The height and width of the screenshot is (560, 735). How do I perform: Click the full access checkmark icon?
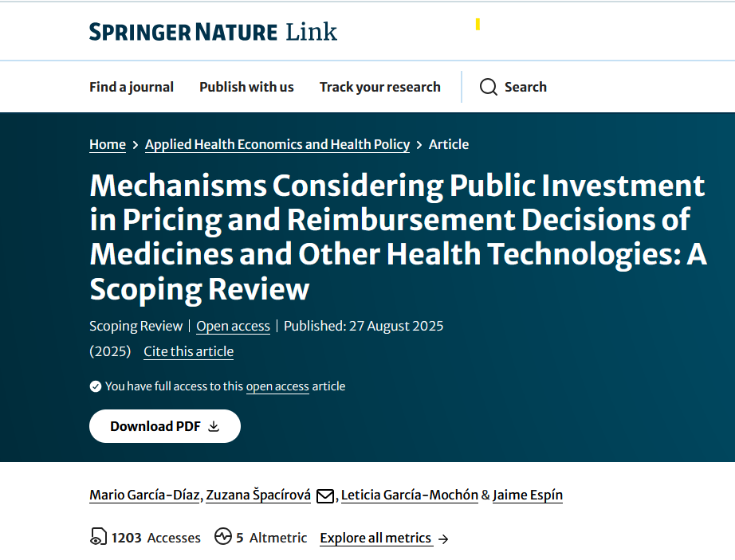pos(96,386)
